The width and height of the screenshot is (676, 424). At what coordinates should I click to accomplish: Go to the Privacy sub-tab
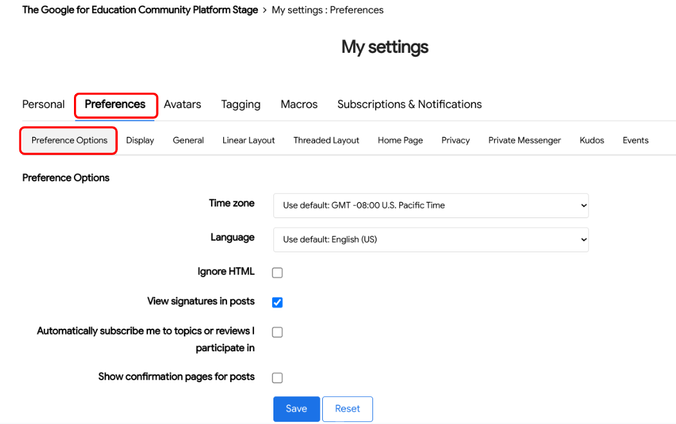click(455, 140)
